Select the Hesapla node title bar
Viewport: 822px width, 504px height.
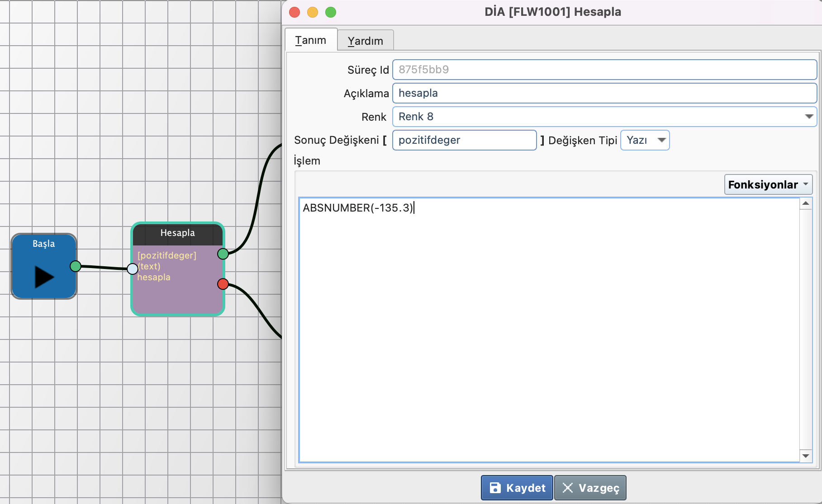[177, 233]
